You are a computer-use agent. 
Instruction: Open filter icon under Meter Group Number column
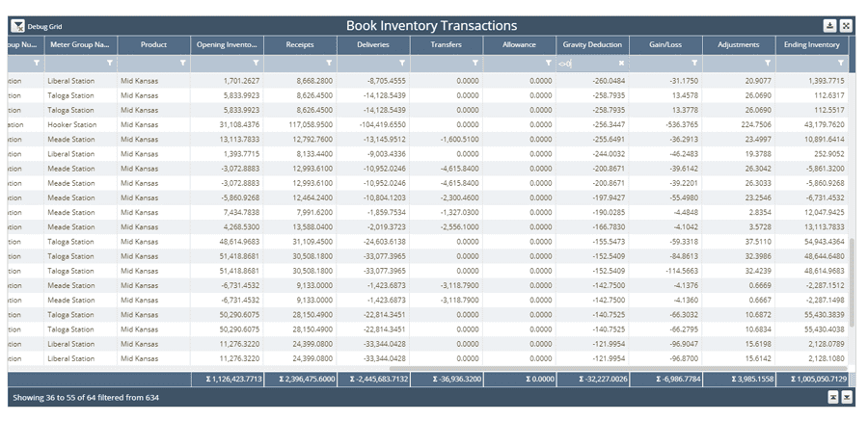(x=37, y=63)
